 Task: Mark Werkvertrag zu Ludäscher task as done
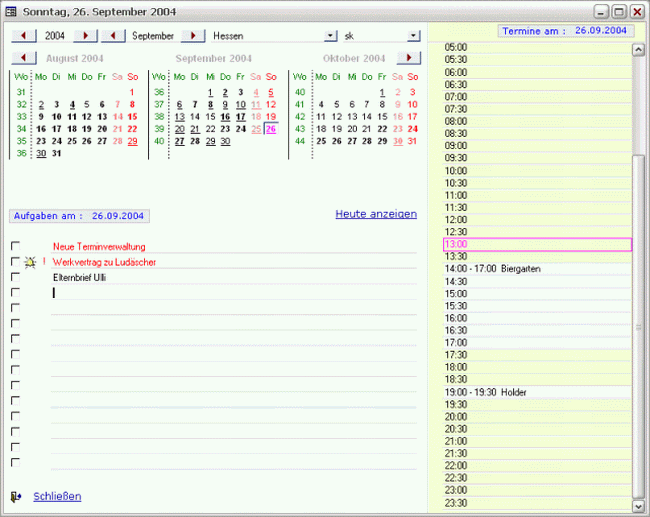tap(15, 262)
